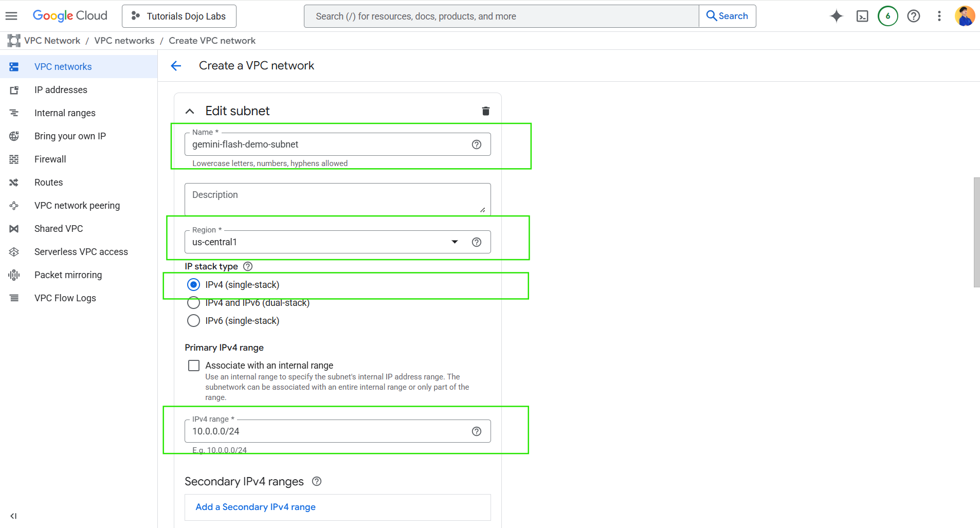The width and height of the screenshot is (980, 528).
Task: Click into the Description text field
Action: (337, 198)
